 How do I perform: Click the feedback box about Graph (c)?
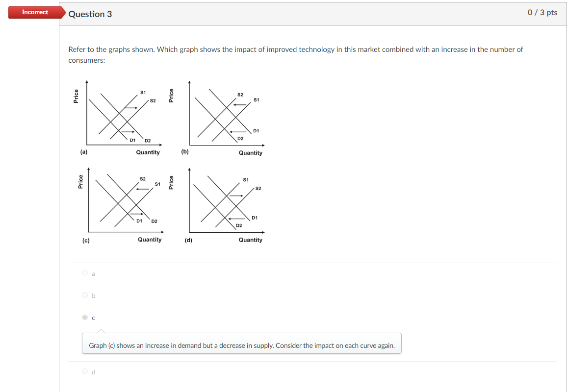pyautogui.click(x=242, y=345)
